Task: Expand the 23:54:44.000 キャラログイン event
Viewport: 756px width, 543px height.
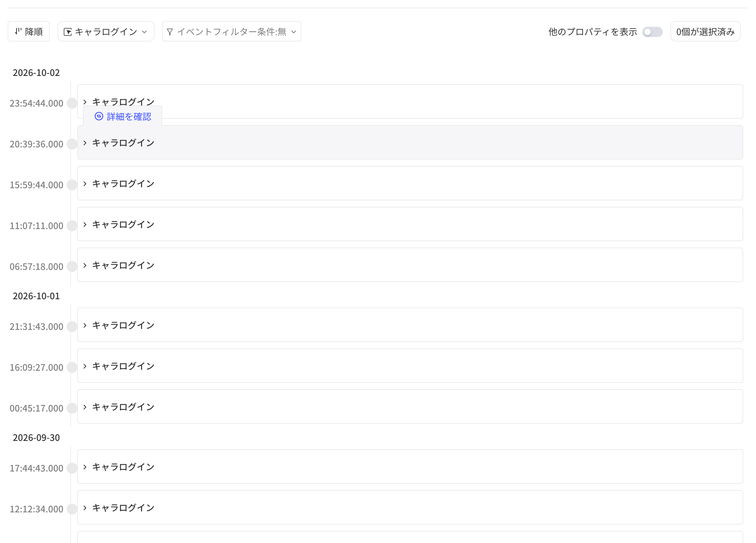Action: tap(85, 102)
